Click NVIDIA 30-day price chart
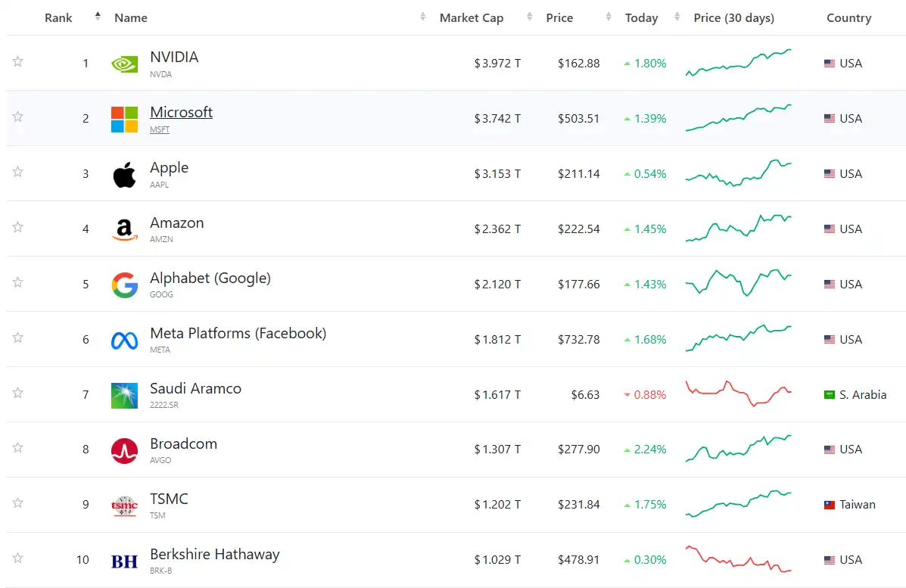906x588 pixels. click(739, 62)
